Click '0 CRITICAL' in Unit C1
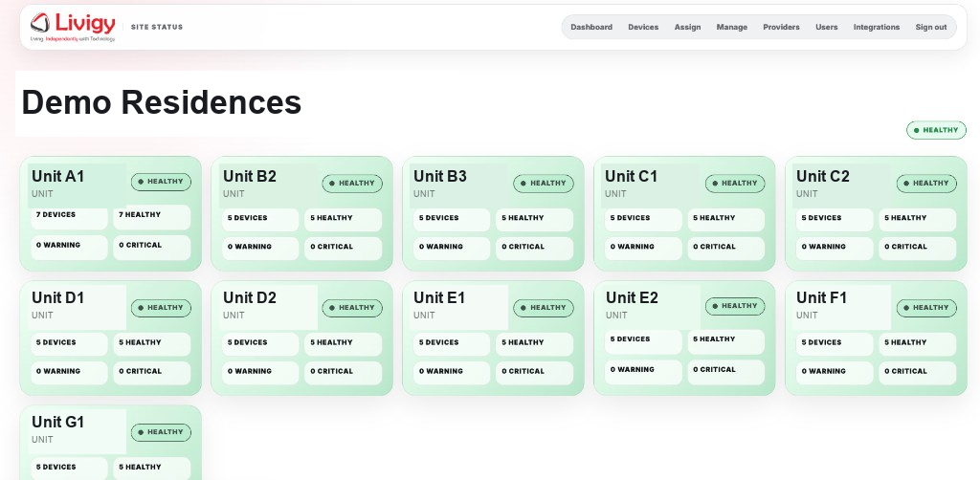 726,249
